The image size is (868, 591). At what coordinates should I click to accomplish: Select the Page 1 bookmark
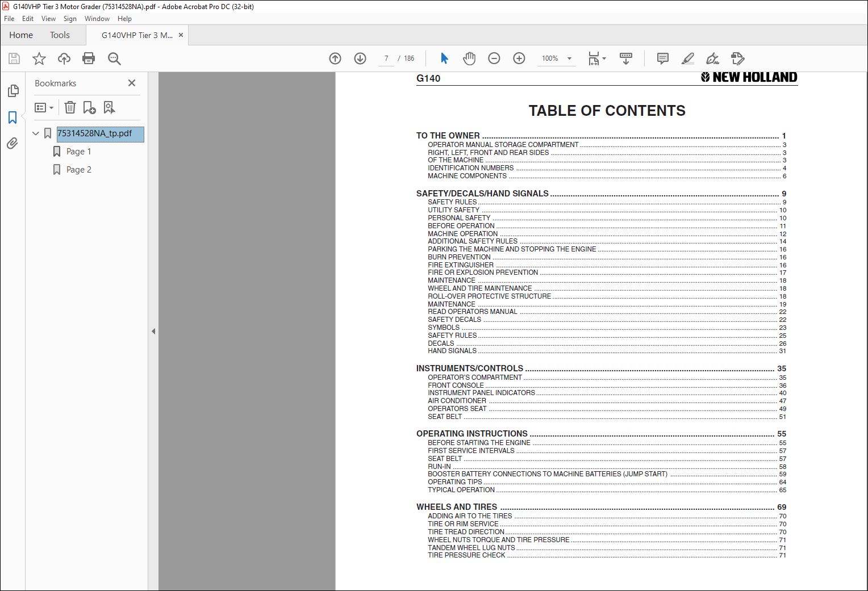pos(78,152)
